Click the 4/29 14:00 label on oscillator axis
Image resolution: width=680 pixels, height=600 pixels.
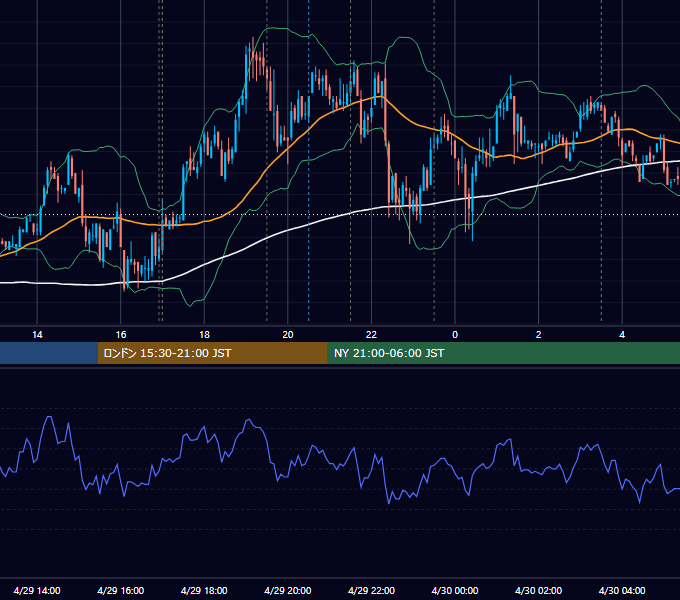[x=37, y=590]
